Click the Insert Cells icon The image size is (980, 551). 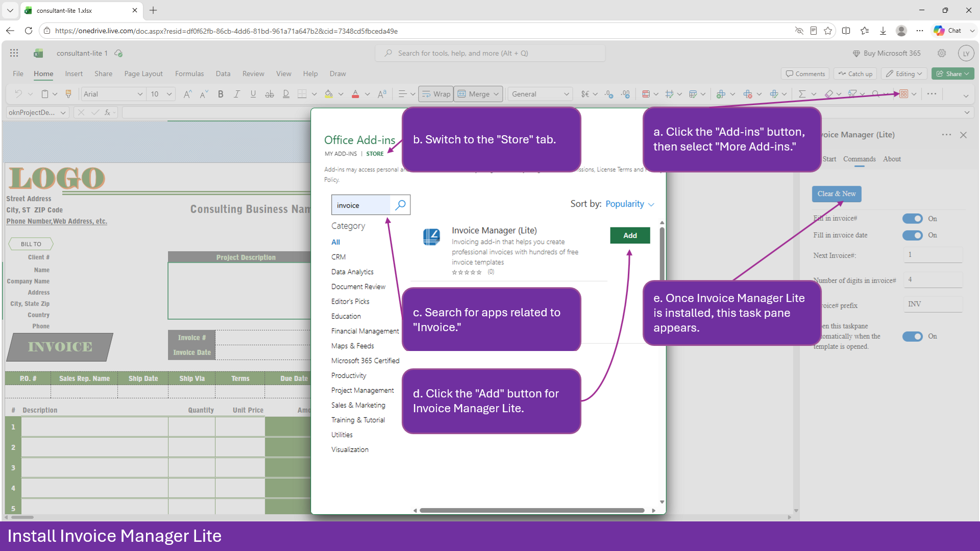pyautogui.click(x=721, y=94)
